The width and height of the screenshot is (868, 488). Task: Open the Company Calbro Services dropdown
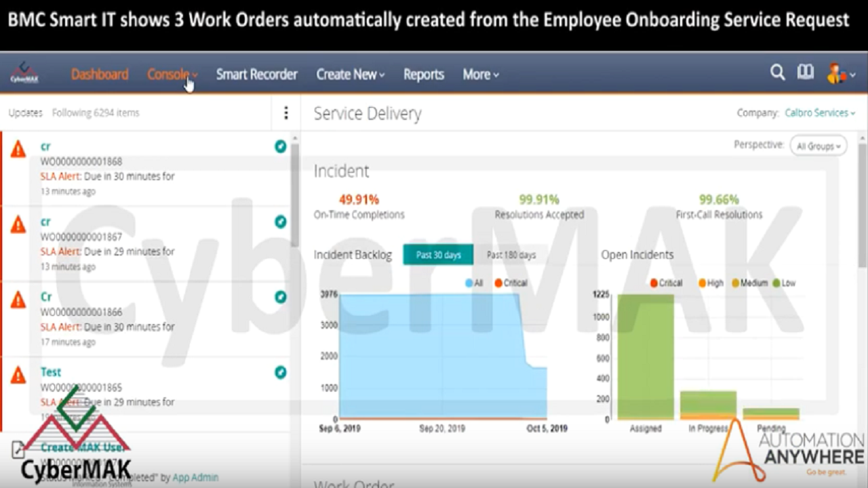pos(820,113)
